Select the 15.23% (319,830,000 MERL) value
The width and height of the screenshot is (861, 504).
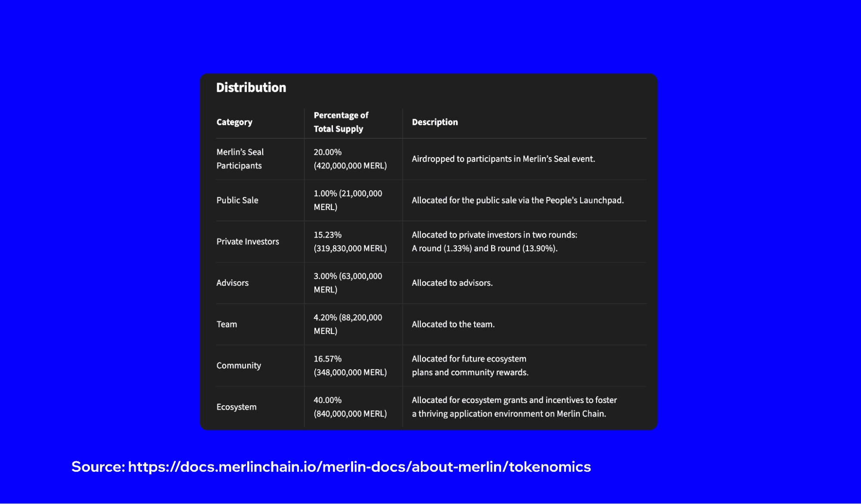click(x=350, y=241)
